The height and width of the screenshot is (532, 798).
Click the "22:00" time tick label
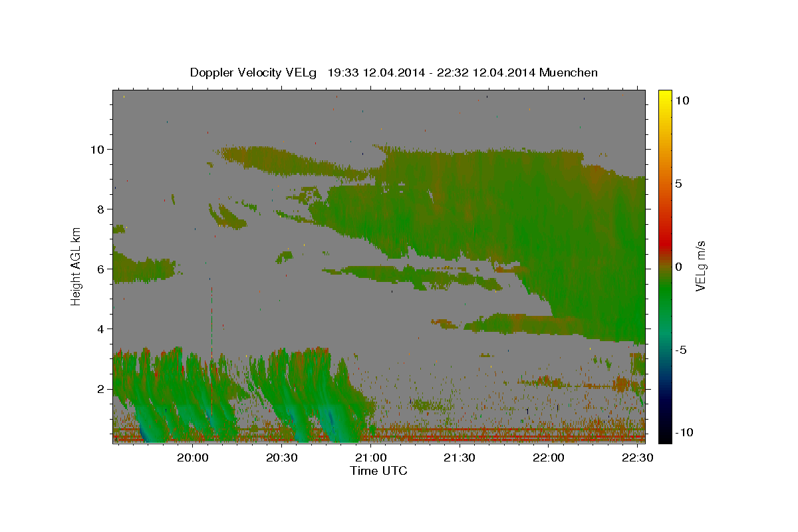click(549, 458)
